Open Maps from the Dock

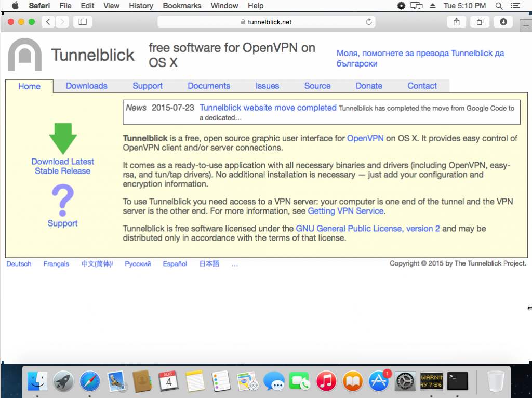248,381
